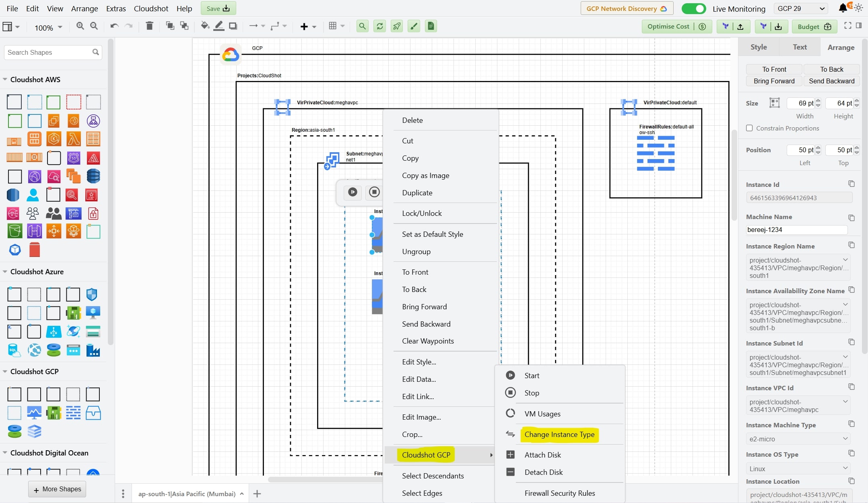Click the Google Cloud logo on the canvas
868x503 pixels.
[231, 54]
